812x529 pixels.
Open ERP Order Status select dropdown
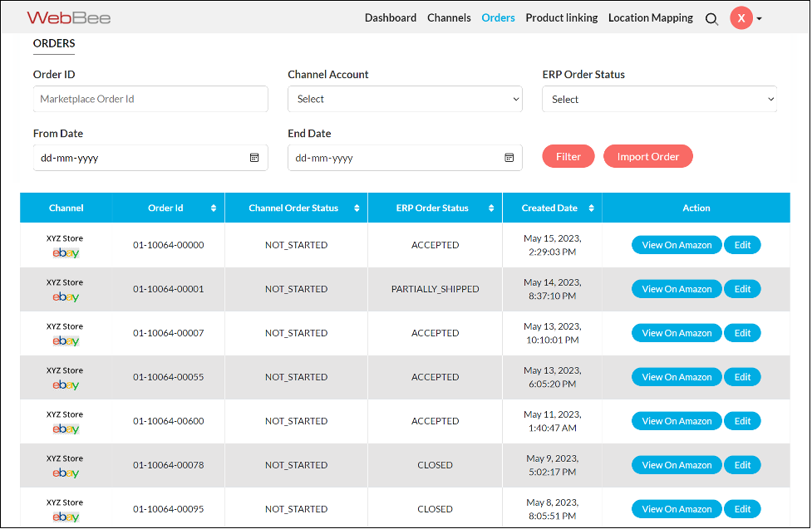[x=659, y=99]
